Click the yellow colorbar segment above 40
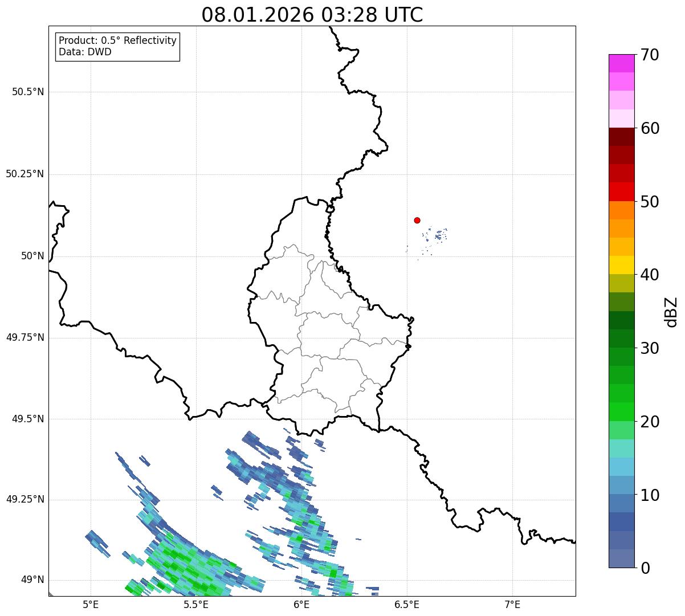 point(621,265)
